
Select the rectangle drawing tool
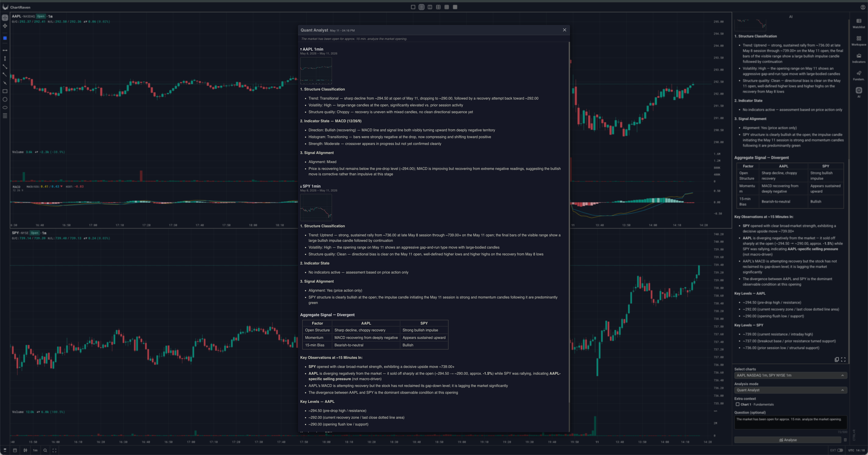[x=5, y=91]
